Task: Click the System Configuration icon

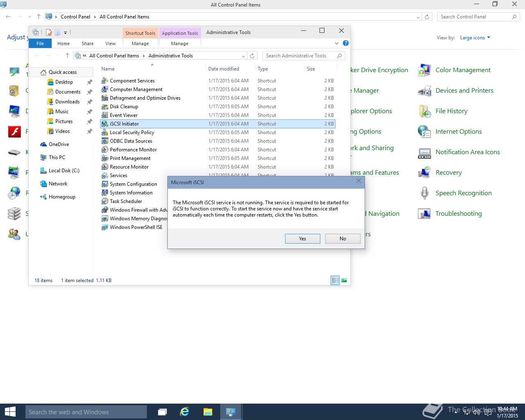Action: tap(105, 184)
